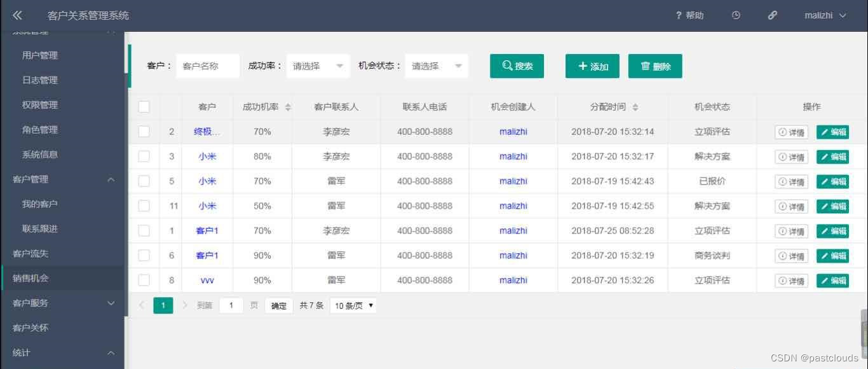The height and width of the screenshot is (369, 868).
Task: Open the clock icon in the top bar
Action: coord(736,15)
